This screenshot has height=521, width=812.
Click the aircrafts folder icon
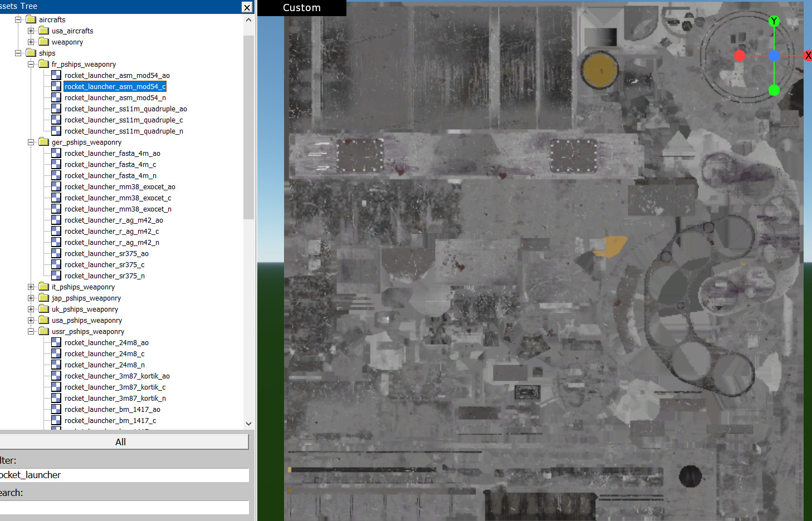[x=31, y=19]
